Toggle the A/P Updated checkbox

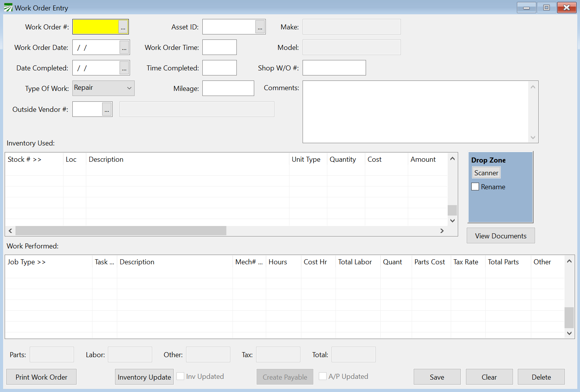pos(323,377)
